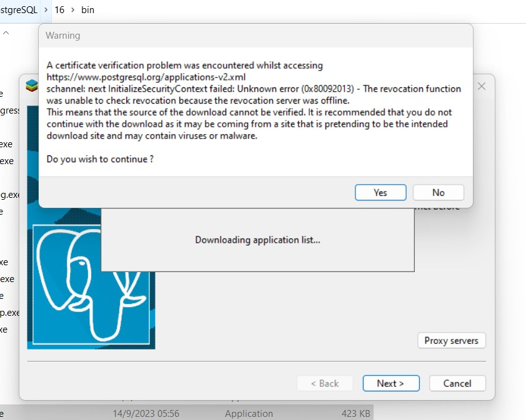
Task: Click the Warning dialog title bar
Action: pyautogui.click(x=250, y=36)
